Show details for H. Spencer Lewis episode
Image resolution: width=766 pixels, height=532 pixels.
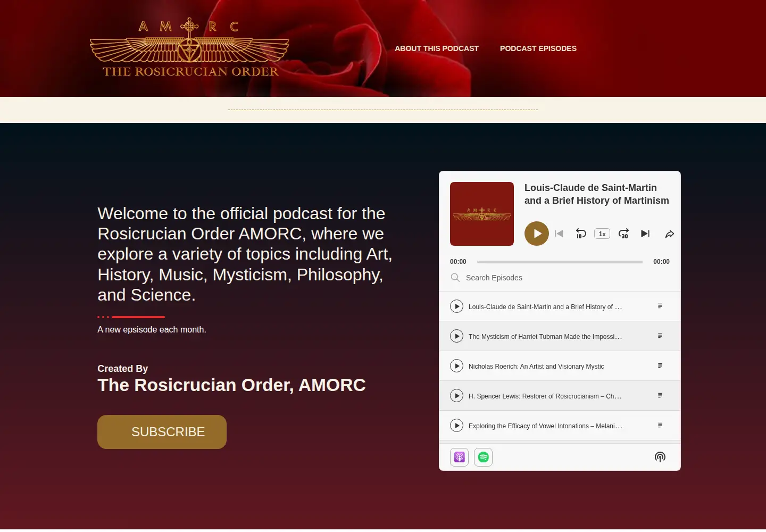click(x=660, y=395)
